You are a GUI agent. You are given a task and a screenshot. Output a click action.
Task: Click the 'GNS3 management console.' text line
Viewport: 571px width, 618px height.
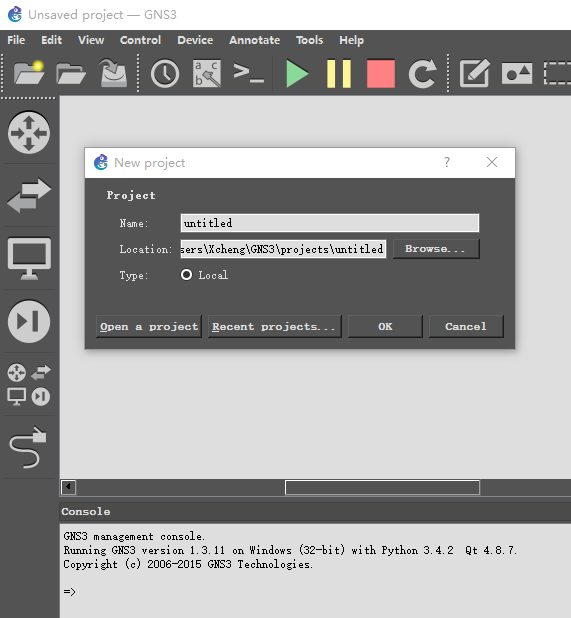(134, 536)
